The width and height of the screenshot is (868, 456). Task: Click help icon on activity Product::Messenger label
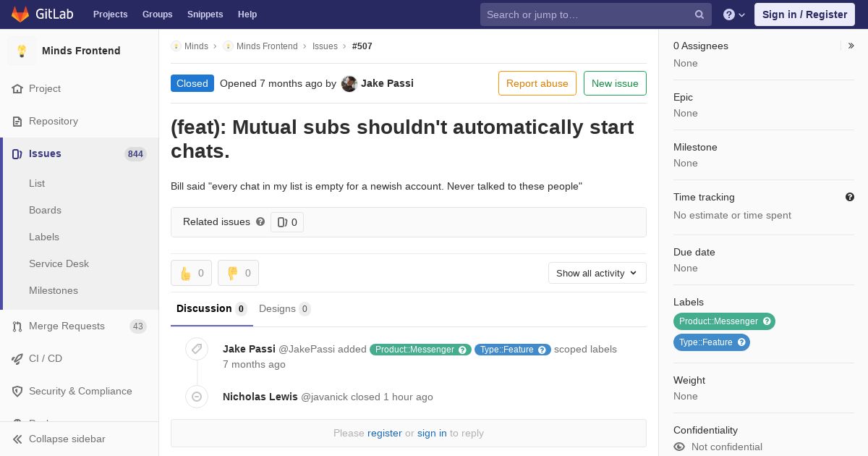click(463, 350)
